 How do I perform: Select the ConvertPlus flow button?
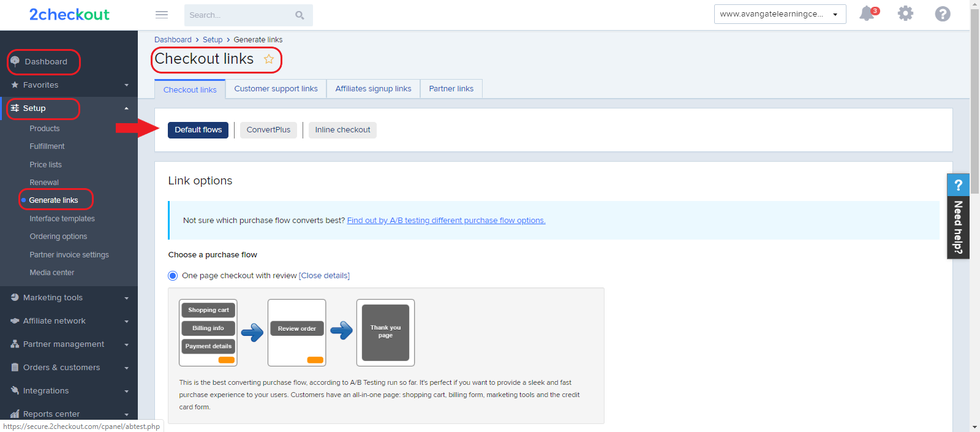click(x=268, y=130)
